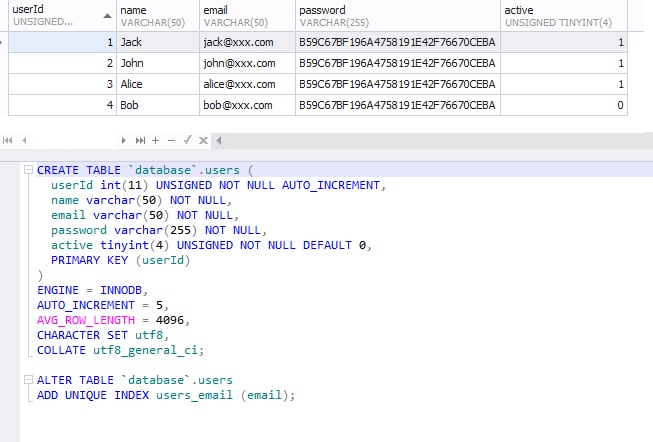Add a new record with plus icon

(x=155, y=140)
